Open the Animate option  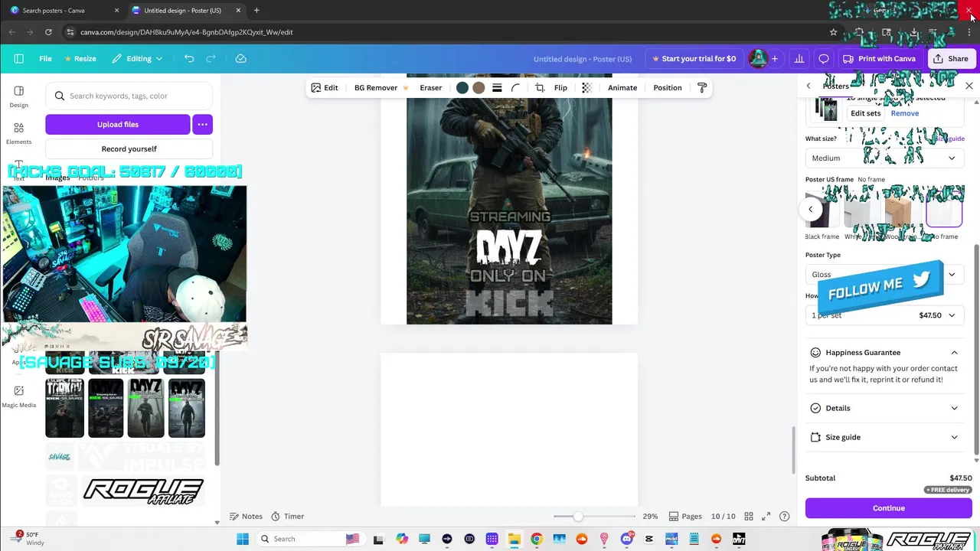click(622, 88)
